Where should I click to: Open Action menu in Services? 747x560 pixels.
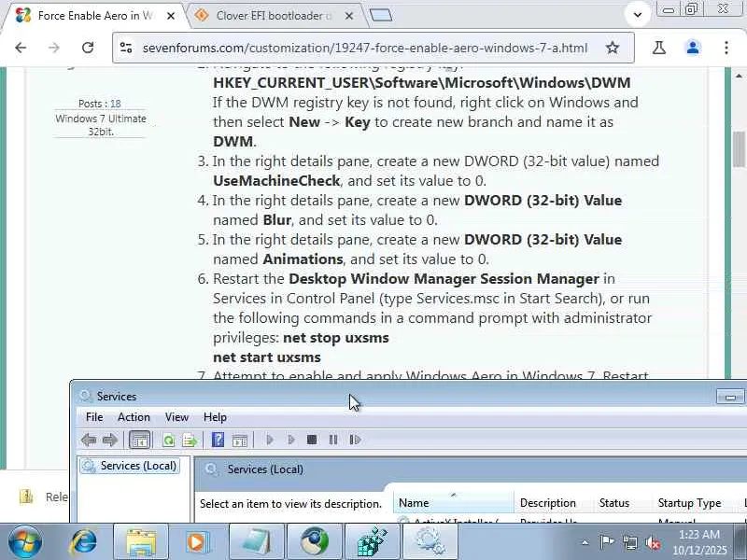pyautogui.click(x=134, y=417)
